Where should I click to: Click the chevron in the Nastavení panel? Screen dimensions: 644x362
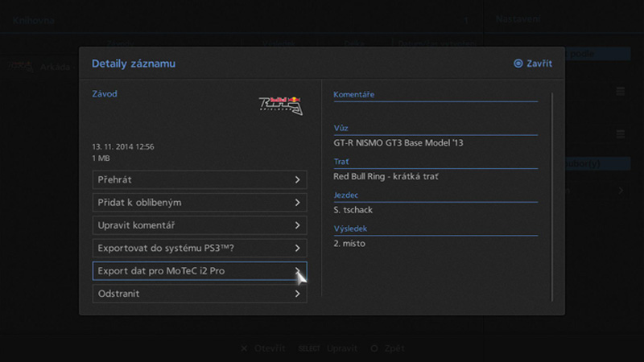pos(621,191)
